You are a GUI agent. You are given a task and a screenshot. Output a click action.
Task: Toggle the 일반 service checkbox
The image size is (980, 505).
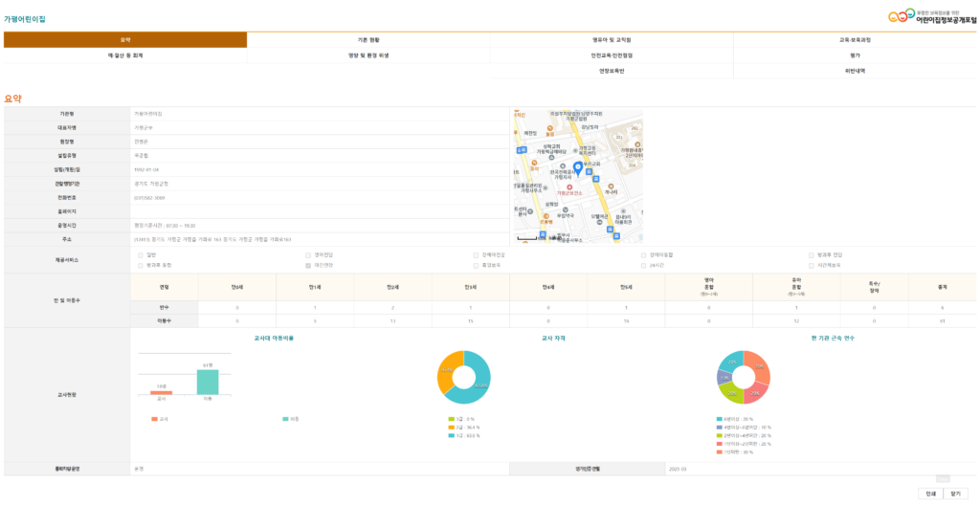140,255
